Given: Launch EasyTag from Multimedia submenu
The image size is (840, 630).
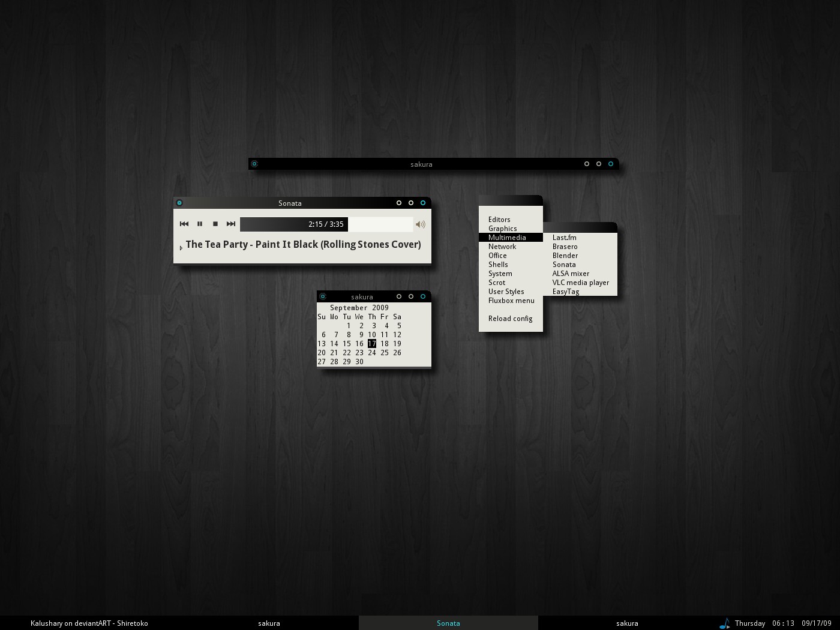Looking at the screenshot, I should (580, 292).
